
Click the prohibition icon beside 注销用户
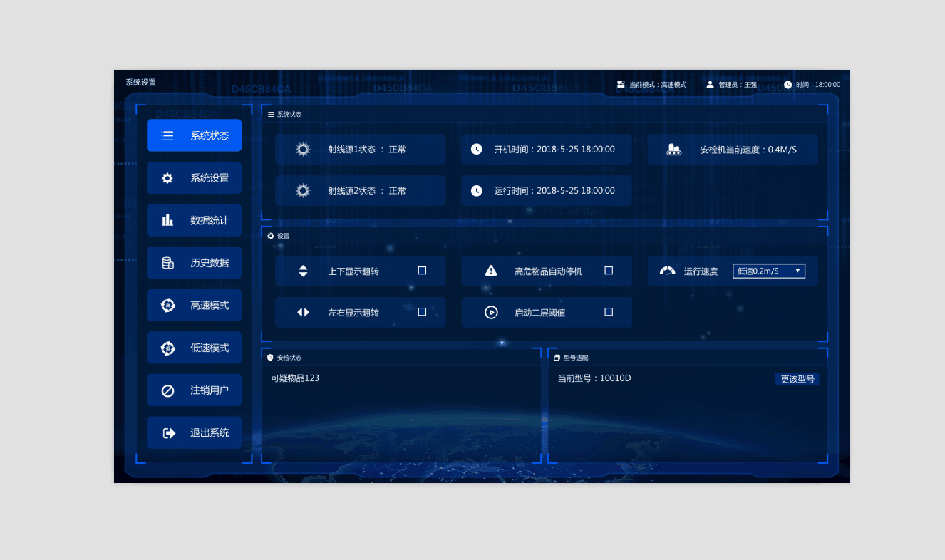pyautogui.click(x=167, y=390)
